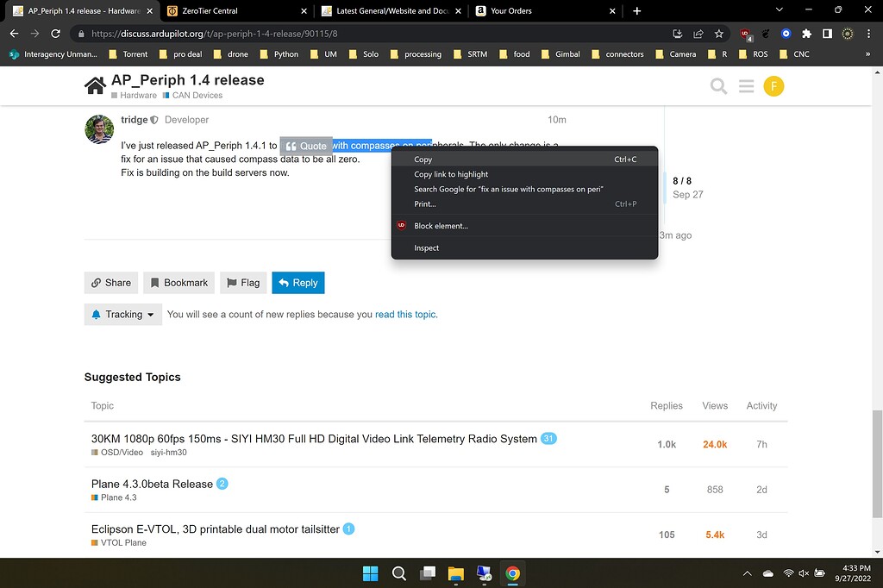Screen dimensions: 883x588
Task: Toggle the bookmark star in the address bar
Action: [x=719, y=33]
